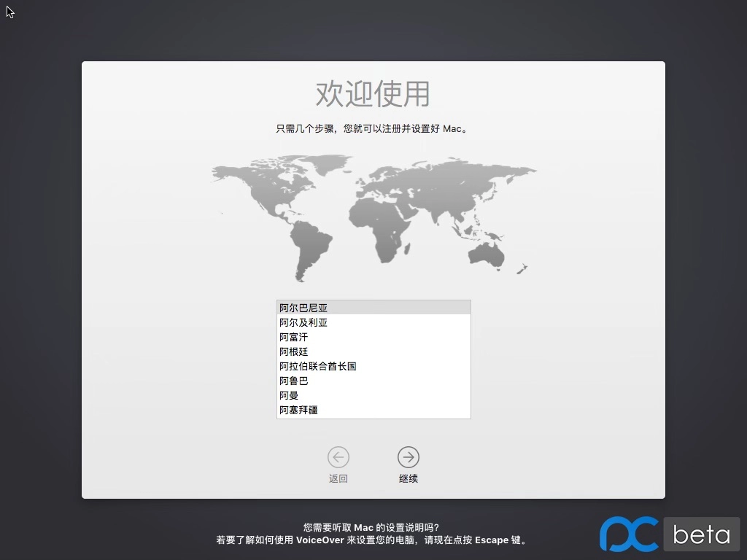The height and width of the screenshot is (560, 747).
Task: Choose 阿根廷 from the list
Action: (x=373, y=351)
